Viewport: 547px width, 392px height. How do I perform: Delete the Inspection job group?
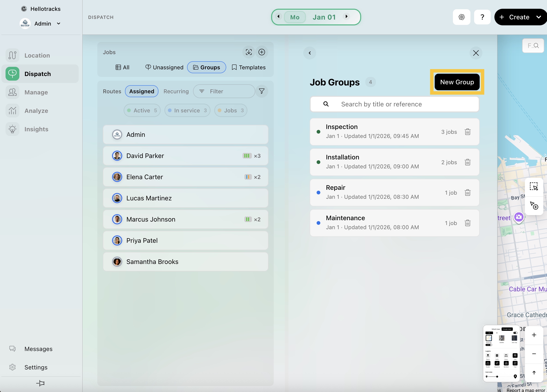pos(467,132)
